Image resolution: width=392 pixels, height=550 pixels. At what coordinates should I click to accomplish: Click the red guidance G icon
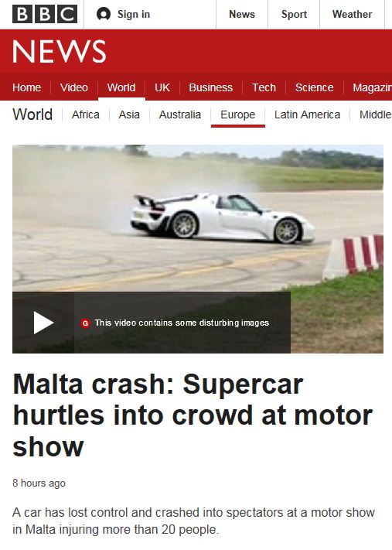pyautogui.click(x=85, y=323)
